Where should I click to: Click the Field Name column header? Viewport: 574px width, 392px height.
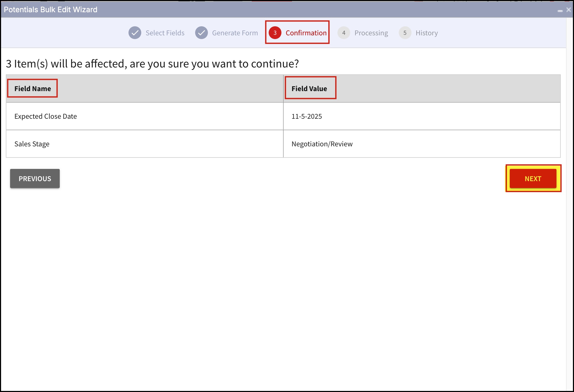point(32,89)
